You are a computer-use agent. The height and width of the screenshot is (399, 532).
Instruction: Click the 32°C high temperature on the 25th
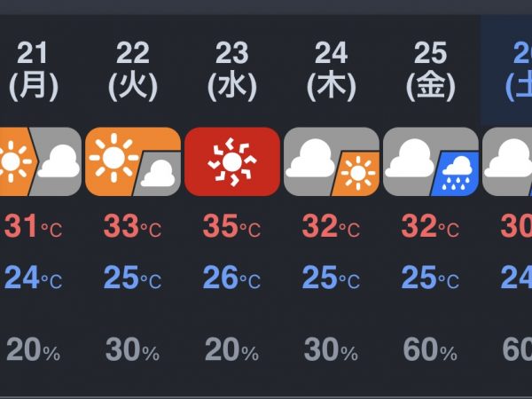click(x=431, y=226)
